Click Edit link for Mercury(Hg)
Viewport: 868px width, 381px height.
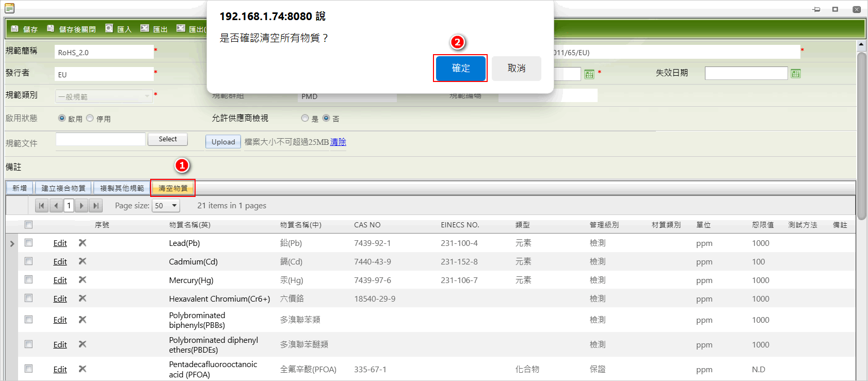tap(60, 280)
